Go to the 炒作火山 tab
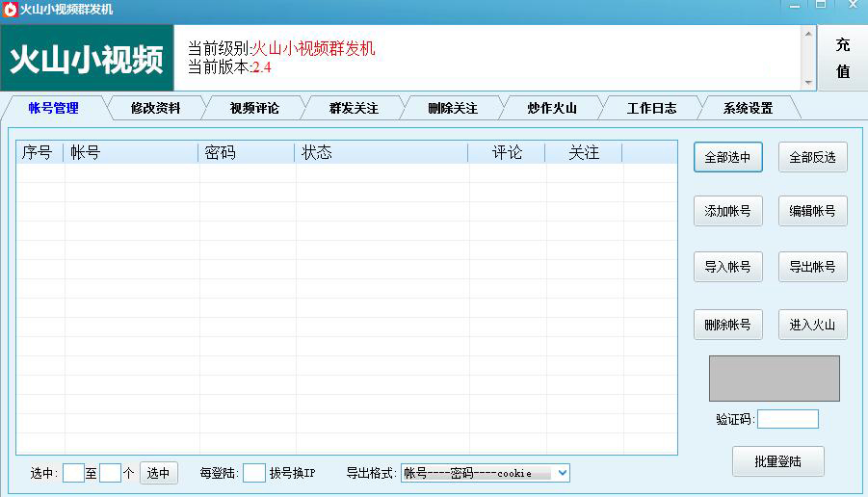 (x=552, y=108)
